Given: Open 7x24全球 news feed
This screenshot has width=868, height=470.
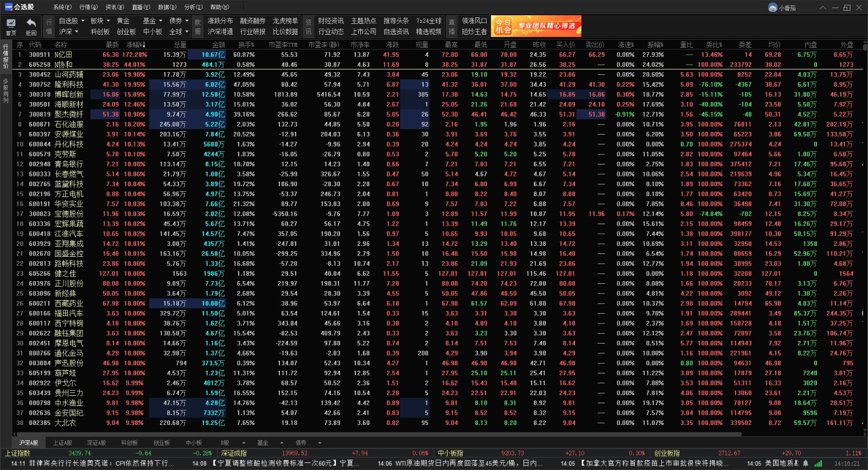Looking at the screenshot, I should 429,21.
